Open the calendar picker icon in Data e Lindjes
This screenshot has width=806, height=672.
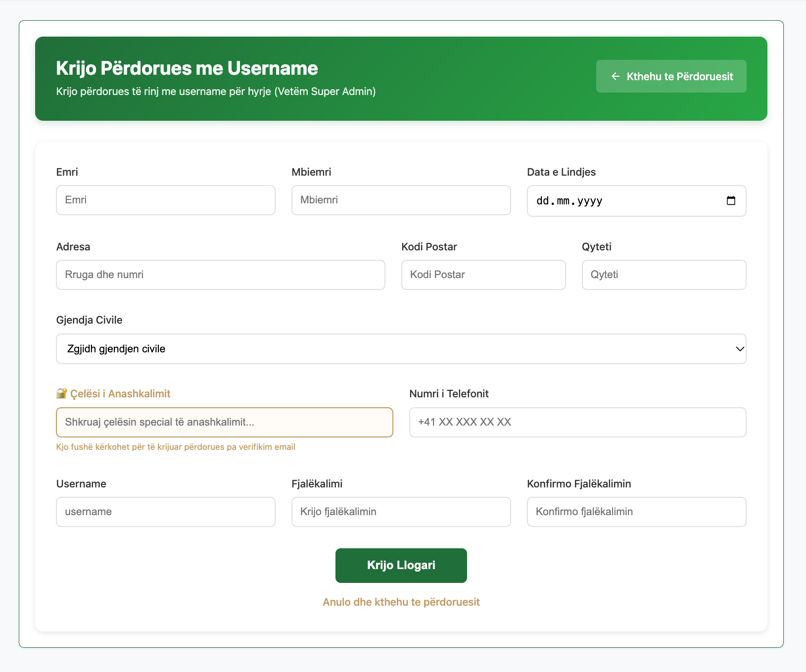[731, 200]
